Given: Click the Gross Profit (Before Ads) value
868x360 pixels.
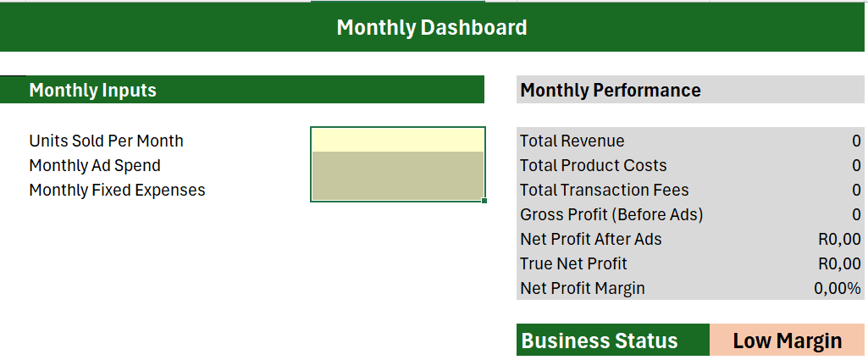Looking at the screenshot, I should (x=855, y=214).
